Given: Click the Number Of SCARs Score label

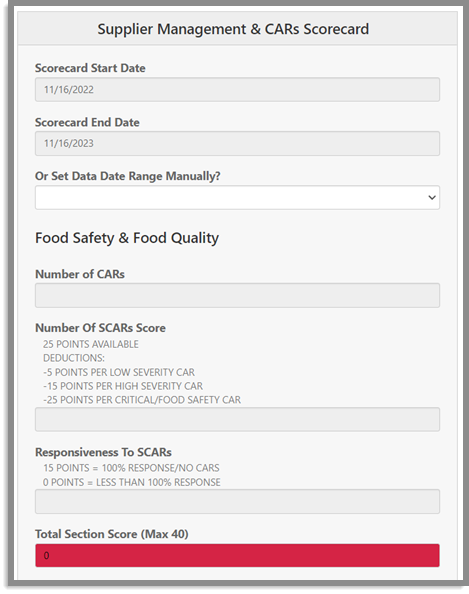Looking at the screenshot, I should coord(100,328).
